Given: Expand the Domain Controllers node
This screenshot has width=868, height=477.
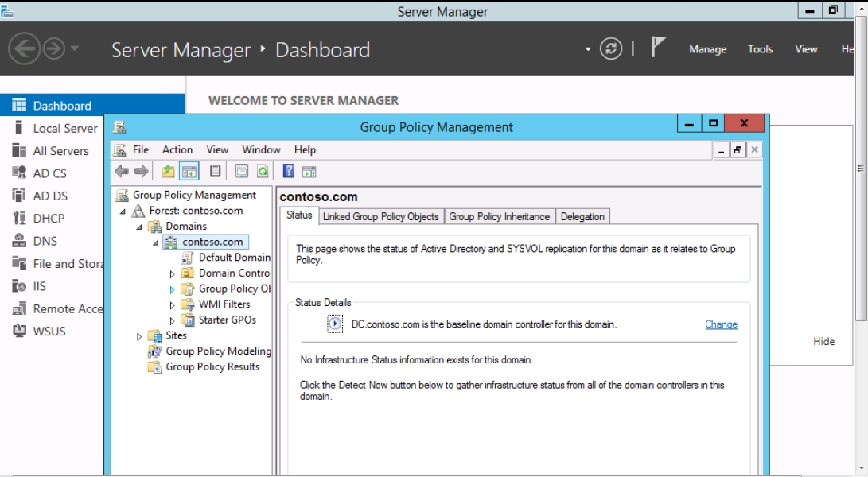Looking at the screenshot, I should pyautogui.click(x=172, y=273).
